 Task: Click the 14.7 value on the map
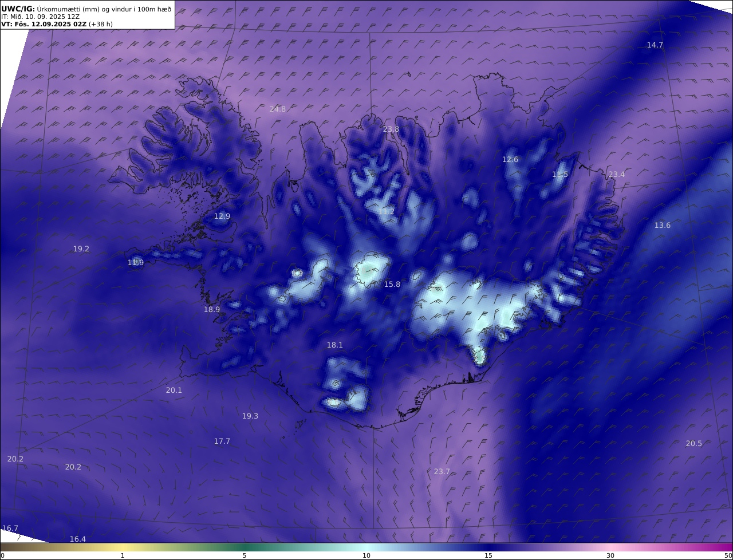(x=655, y=45)
